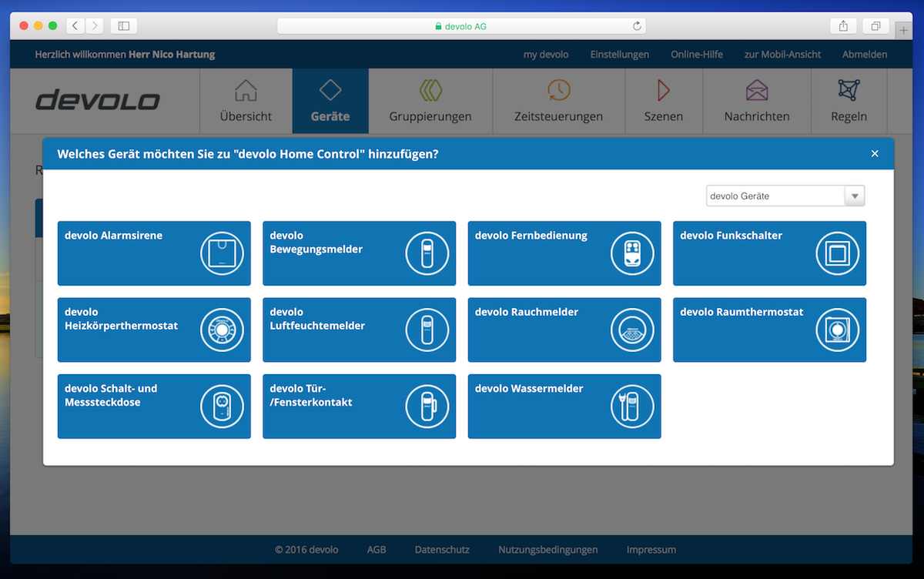Close the add-device dialog

pos(875,154)
